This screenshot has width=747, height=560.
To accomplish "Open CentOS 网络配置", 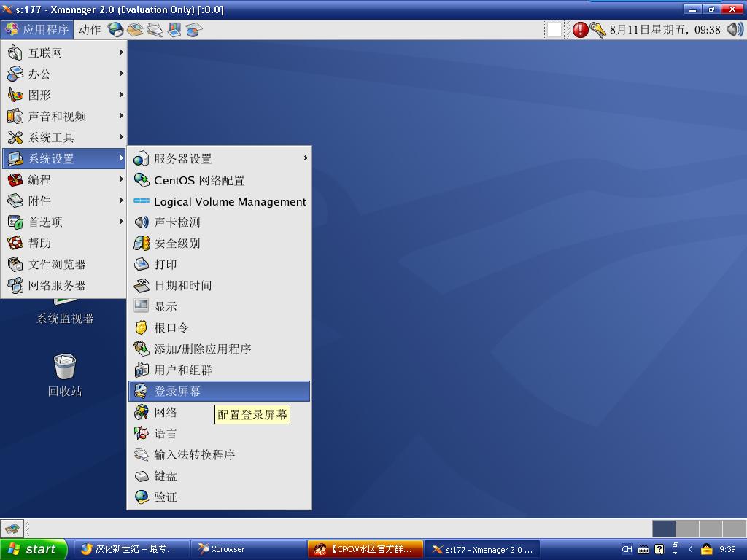I will pos(220,180).
